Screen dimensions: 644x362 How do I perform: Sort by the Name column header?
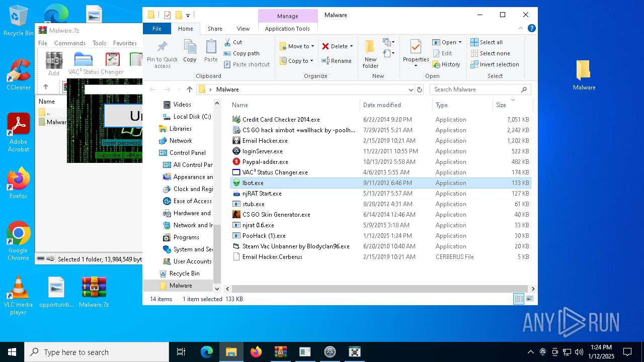[x=295, y=105]
